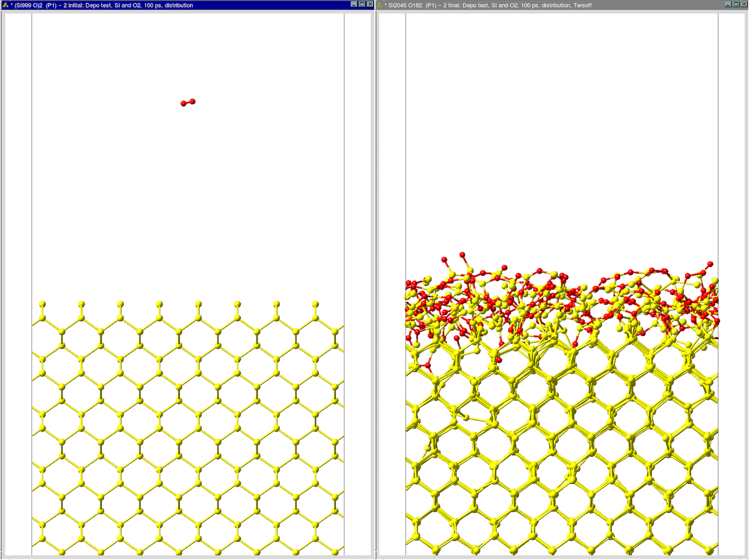This screenshot has height=560, width=749.
Task: Maximize the Si2045 O182 final window
Action: 736,4
